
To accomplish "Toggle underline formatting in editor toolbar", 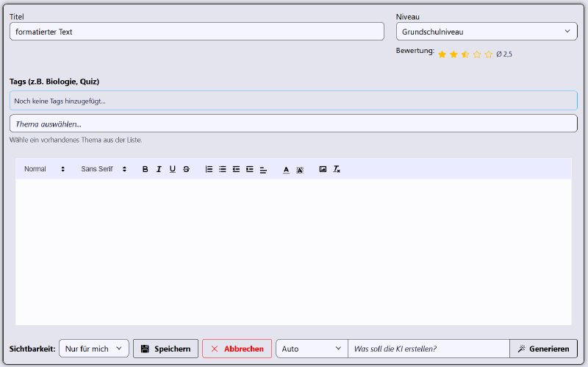I will click(x=173, y=169).
